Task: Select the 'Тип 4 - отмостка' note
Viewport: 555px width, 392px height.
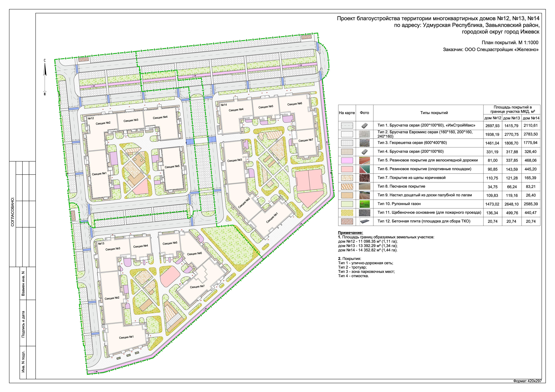Action: tap(353, 276)
